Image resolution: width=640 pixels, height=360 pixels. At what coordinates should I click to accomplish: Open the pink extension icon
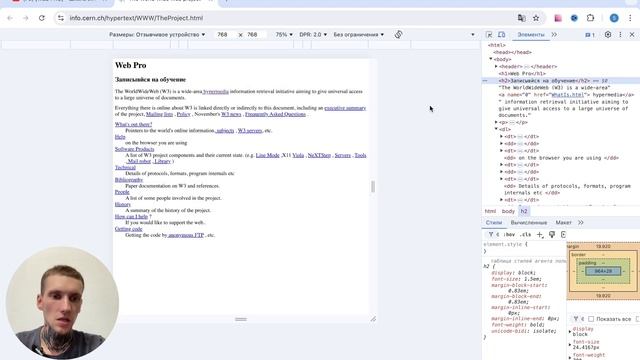[558, 18]
